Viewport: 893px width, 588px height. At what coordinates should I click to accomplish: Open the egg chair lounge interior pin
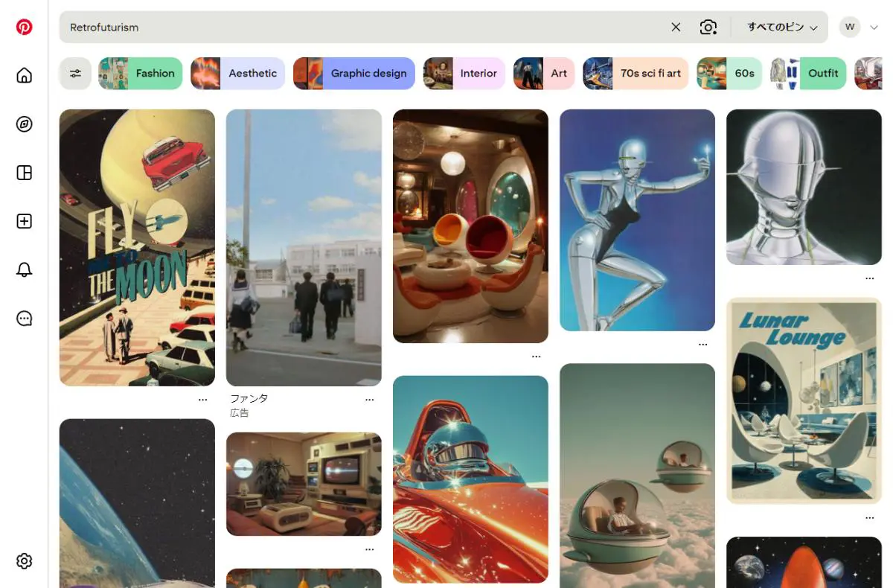tap(470, 226)
